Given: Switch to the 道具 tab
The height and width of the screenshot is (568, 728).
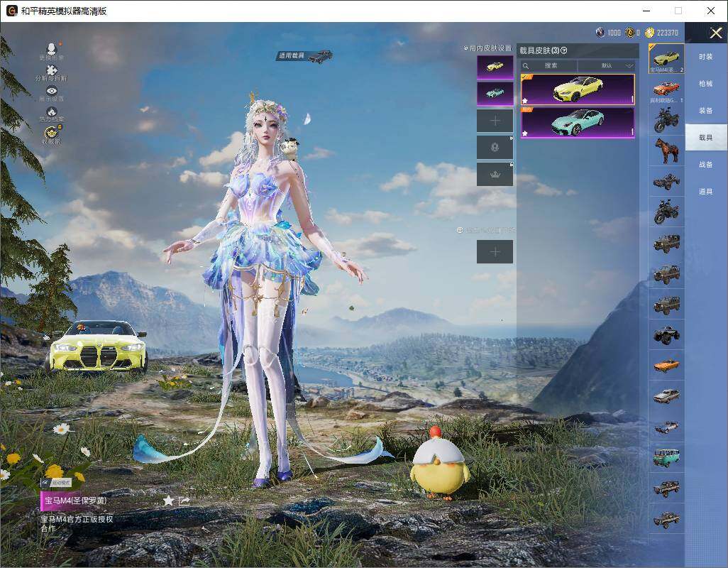Looking at the screenshot, I should [706, 192].
